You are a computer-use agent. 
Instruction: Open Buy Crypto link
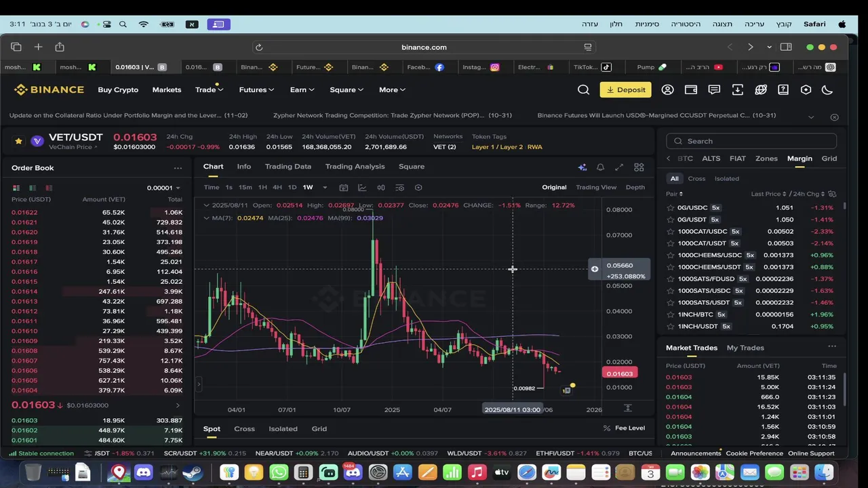coord(118,89)
